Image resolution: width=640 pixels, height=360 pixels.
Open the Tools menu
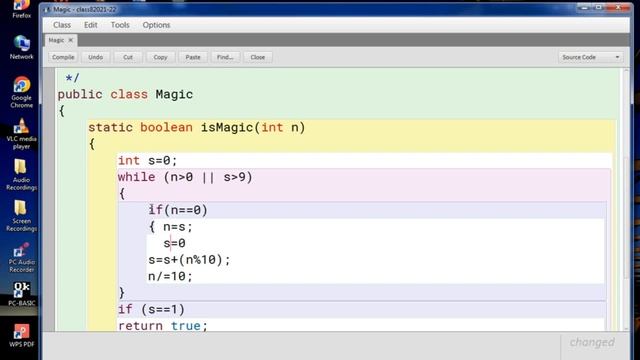click(x=120, y=25)
